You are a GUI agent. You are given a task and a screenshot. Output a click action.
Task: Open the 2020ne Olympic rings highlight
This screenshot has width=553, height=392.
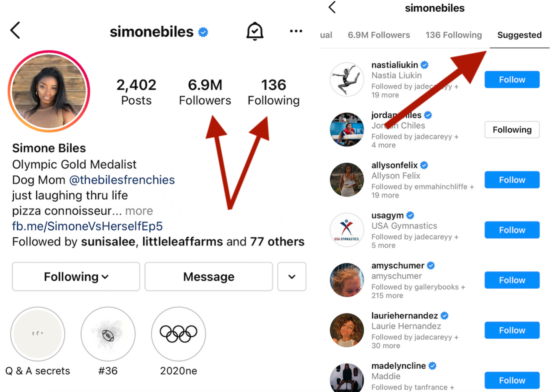tap(178, 334)
